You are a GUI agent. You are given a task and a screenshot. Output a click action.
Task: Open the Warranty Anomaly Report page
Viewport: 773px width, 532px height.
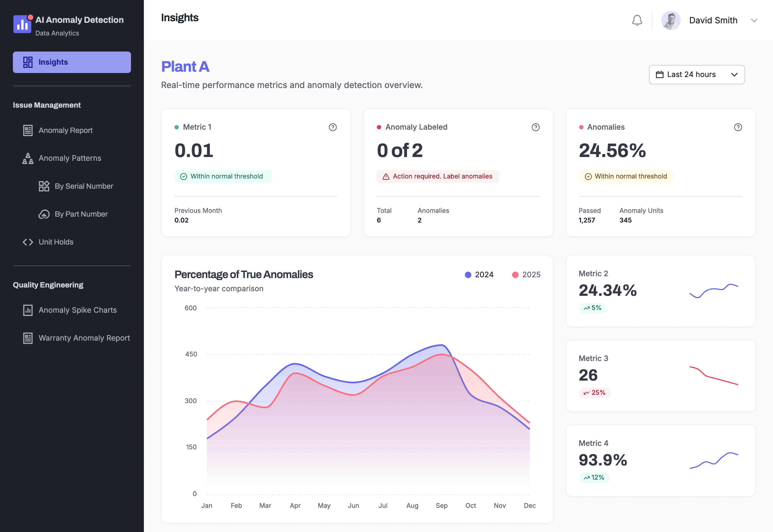[84, 338]
